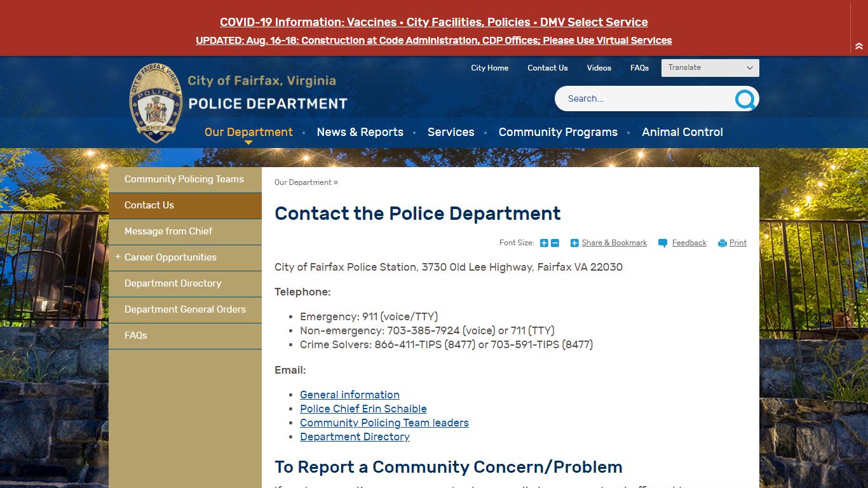Click To Report a Community Concern heading
Image resolution: width=868 pixels, height=488 pixels.
tap(449, 467)
